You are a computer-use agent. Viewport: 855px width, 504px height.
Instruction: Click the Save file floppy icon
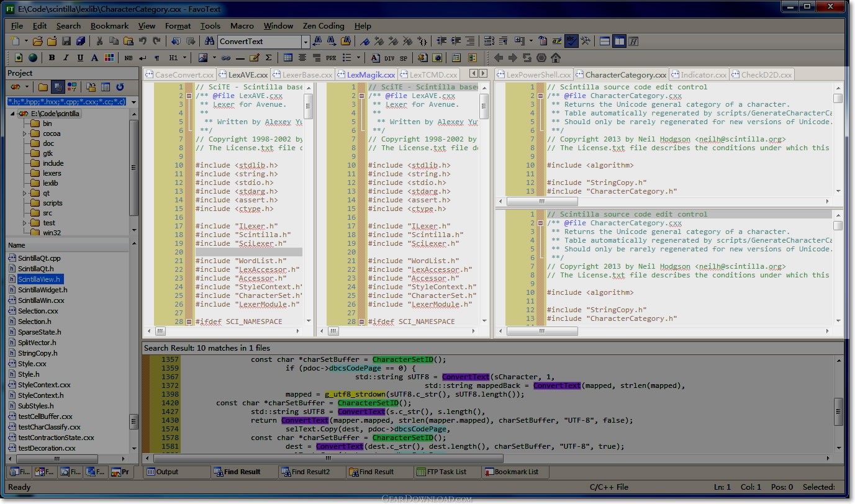(66, 42)
